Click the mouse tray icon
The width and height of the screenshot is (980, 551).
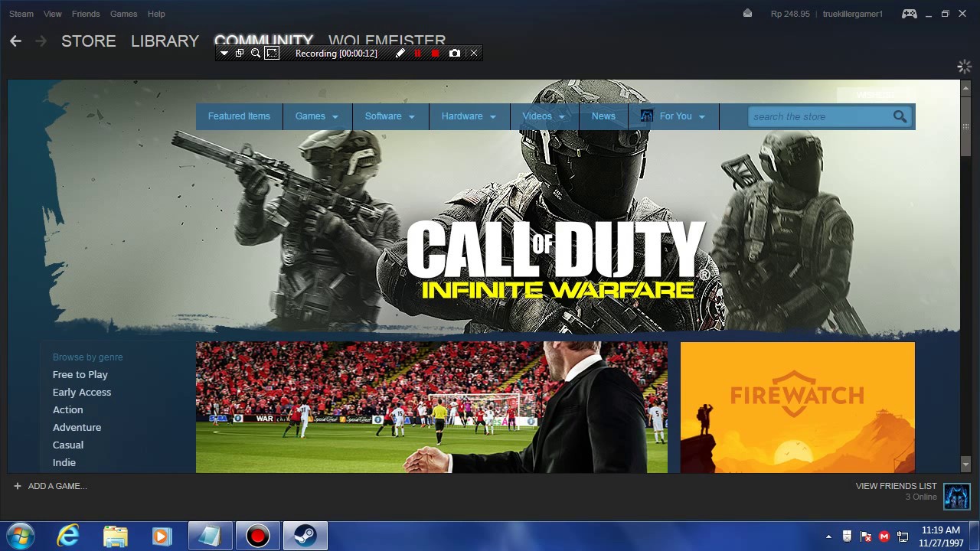(847, 536)
